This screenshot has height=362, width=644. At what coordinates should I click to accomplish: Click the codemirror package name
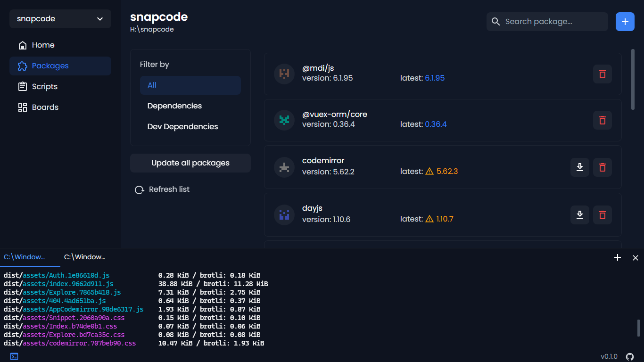click(323, 161)
